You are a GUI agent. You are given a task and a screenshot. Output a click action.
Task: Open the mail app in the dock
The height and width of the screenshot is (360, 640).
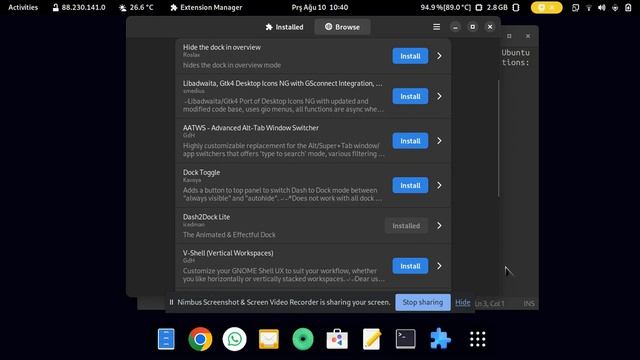click(x=269, y=339)
